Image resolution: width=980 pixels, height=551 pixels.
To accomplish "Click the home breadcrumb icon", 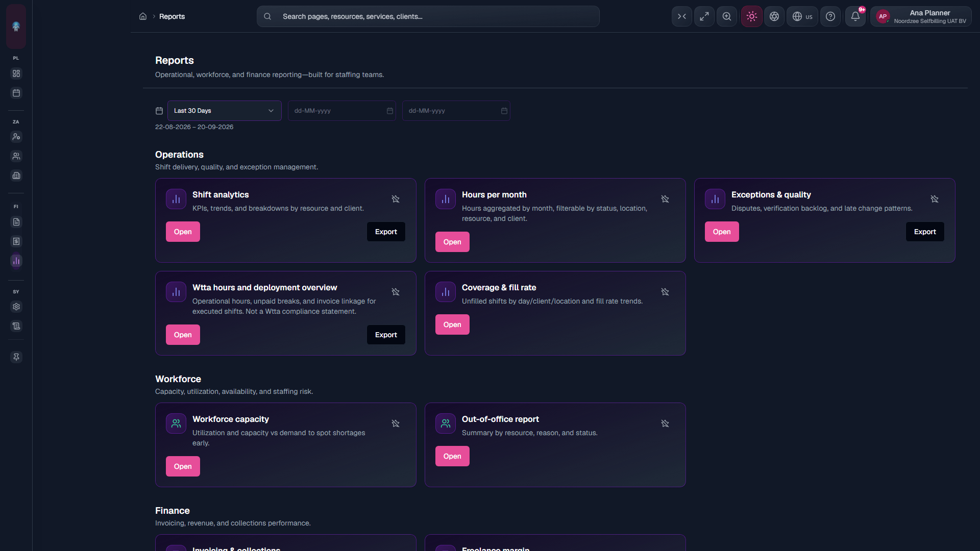I will 143,16.
